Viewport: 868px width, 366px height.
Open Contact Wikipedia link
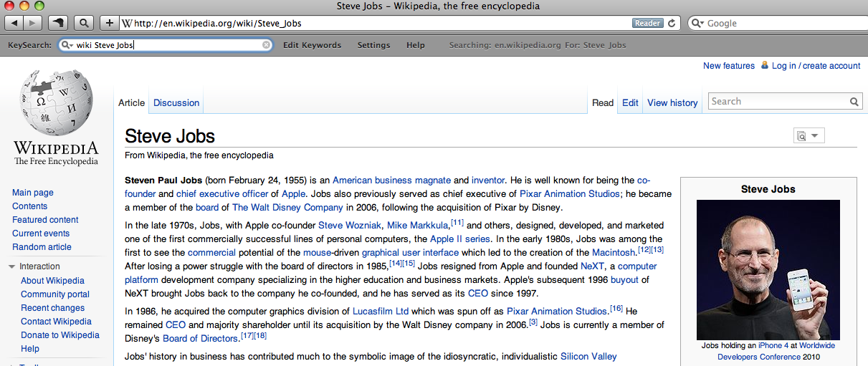(x=56, y=322)
